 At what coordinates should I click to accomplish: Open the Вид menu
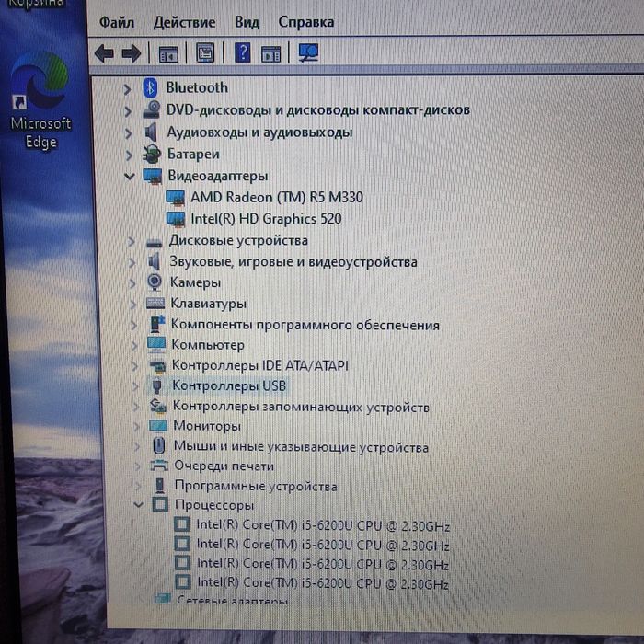pyautogui.click(x=247, y=22)
